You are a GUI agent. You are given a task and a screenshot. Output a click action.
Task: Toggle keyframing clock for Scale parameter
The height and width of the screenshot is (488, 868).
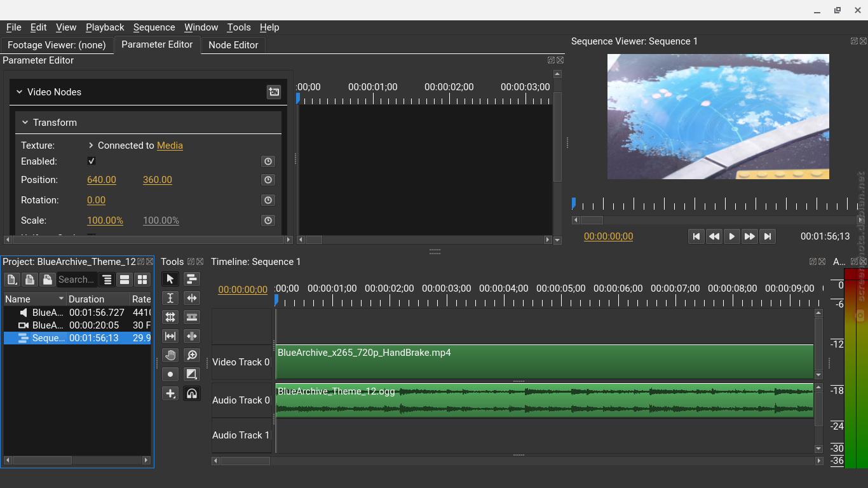(x=268, y=220)
